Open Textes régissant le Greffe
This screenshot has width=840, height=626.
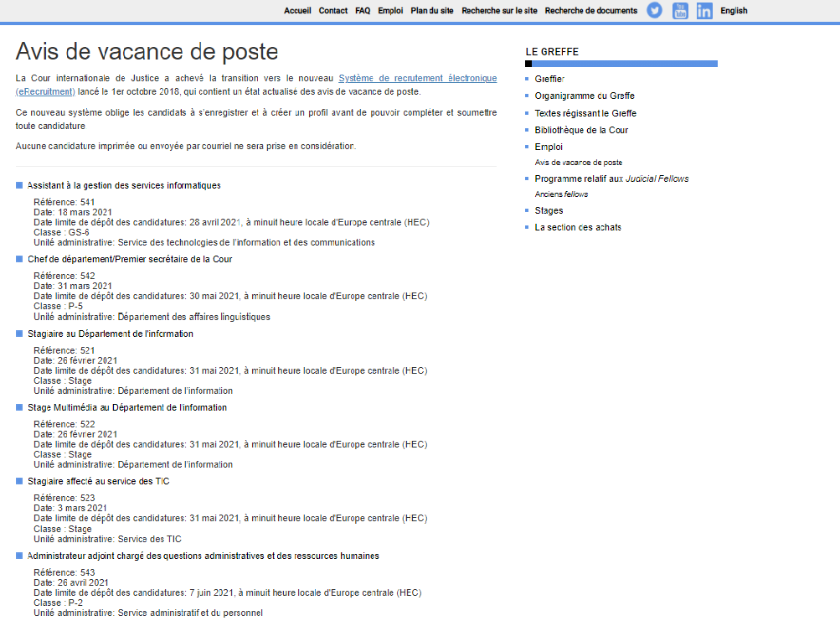coord(585,113)
